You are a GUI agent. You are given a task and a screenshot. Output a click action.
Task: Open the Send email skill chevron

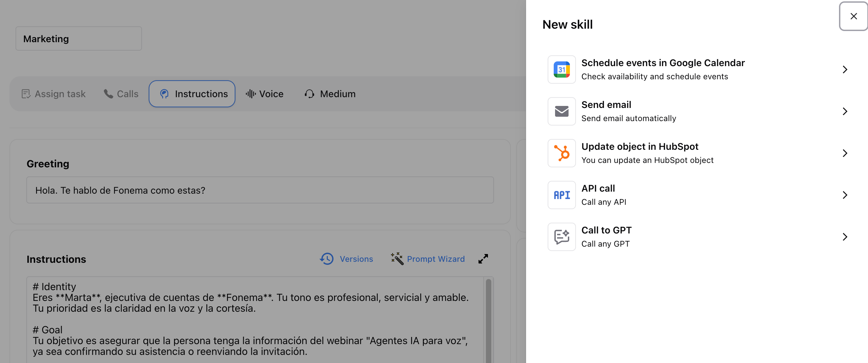(845, 111)
